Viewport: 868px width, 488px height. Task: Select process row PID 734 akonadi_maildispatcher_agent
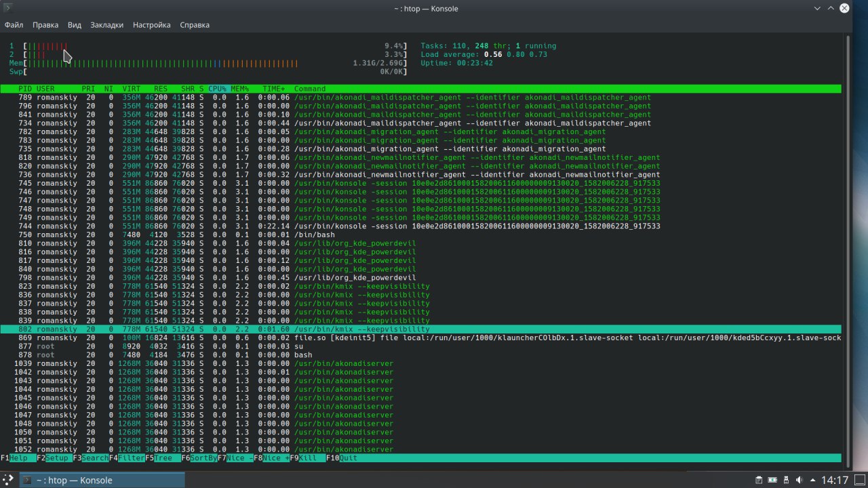[420, 123]
